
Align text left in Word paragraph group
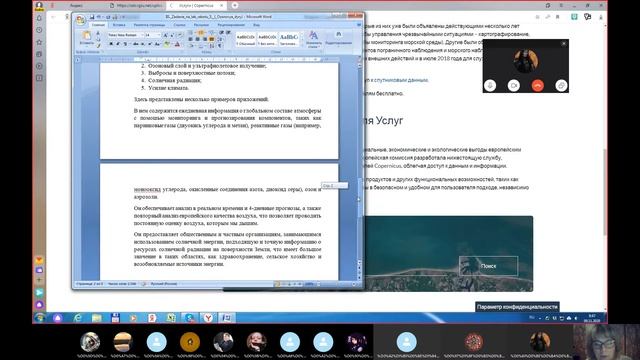coord(191,39)
